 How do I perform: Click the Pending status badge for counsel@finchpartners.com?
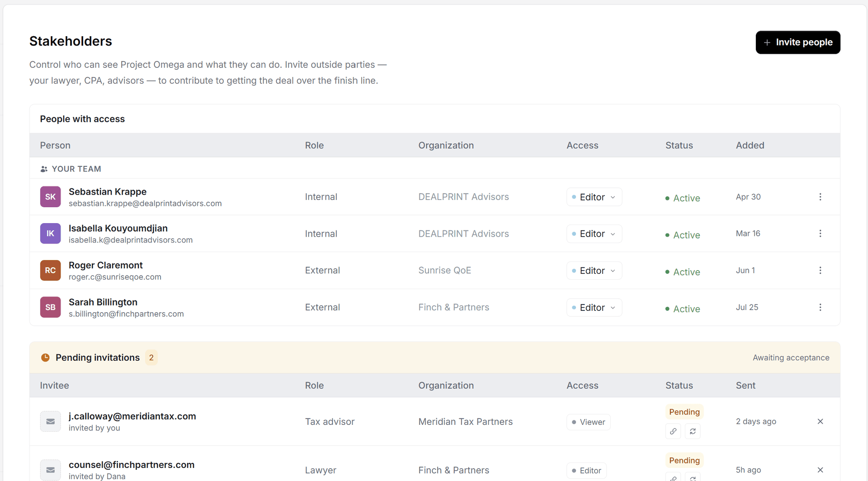tap(684, 460)
